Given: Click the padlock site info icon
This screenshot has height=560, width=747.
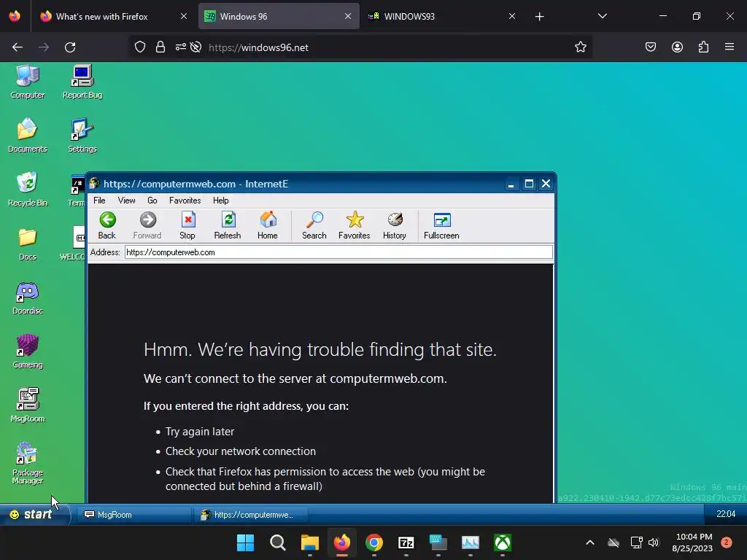Looking at the screenshot, I should (160, 47).
